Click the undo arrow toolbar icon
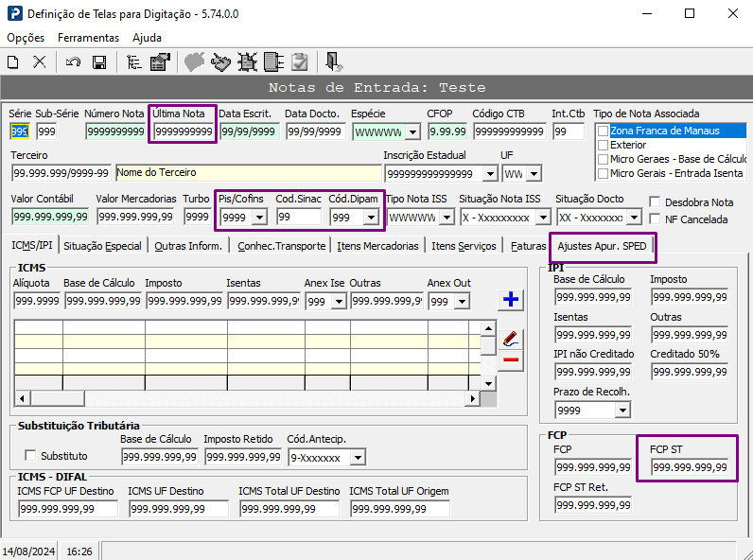 pyautogui.click(x=73, y=61)
